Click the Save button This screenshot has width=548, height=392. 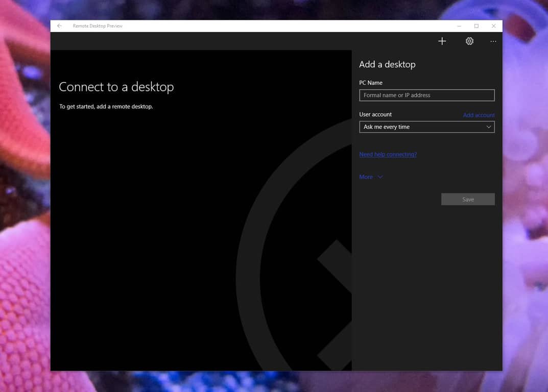point(468,199)
